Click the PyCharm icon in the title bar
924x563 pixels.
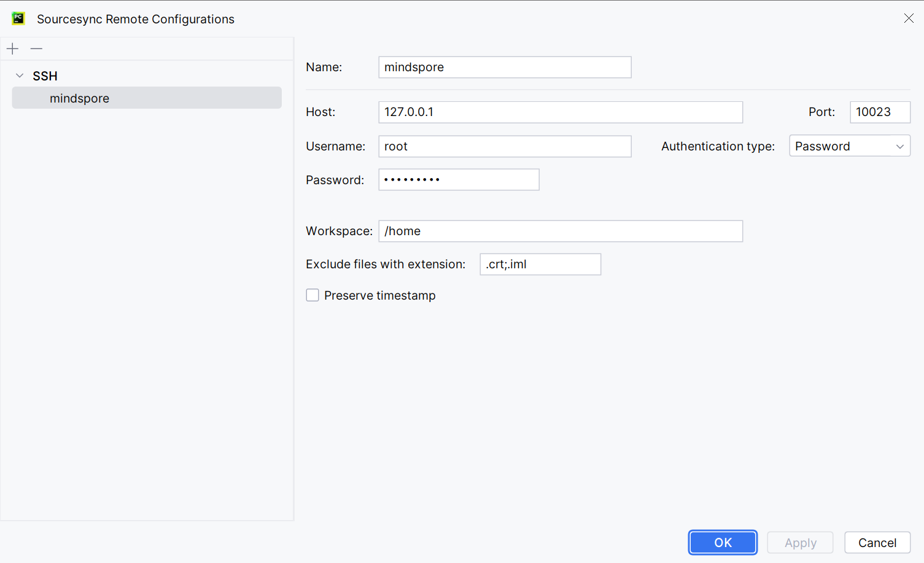(x=18, y=18)
